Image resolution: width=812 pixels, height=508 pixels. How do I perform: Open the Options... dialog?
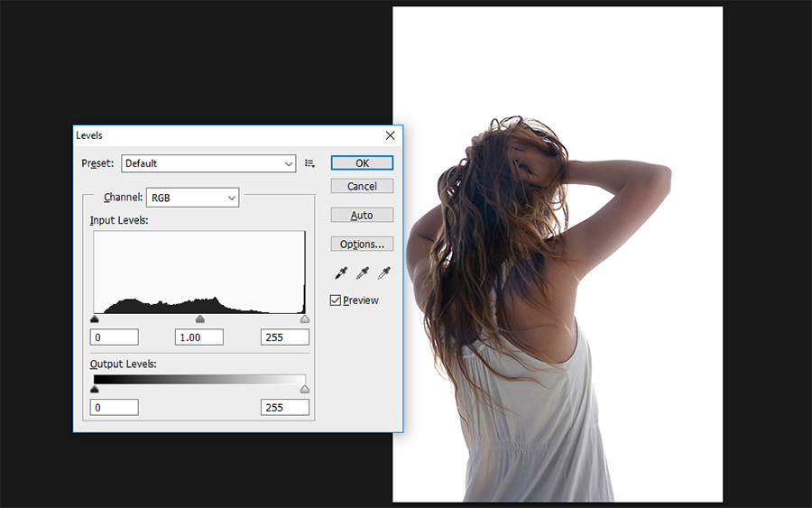click(362, 244)
